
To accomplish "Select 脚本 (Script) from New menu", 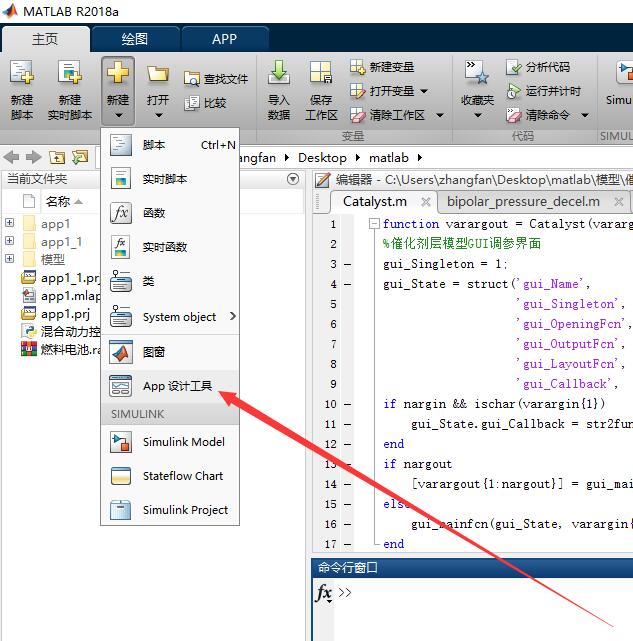I will pyautogui.click(x=170, y=145).
